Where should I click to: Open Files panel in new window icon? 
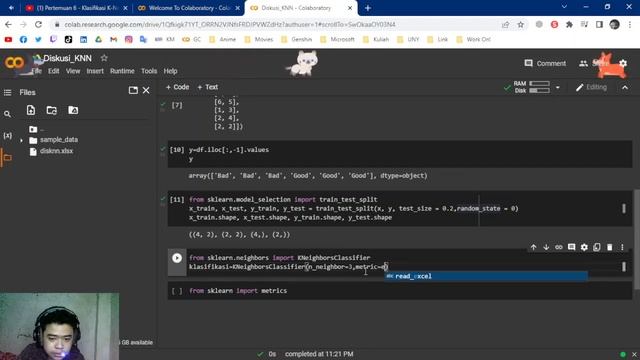pos(133,90)
